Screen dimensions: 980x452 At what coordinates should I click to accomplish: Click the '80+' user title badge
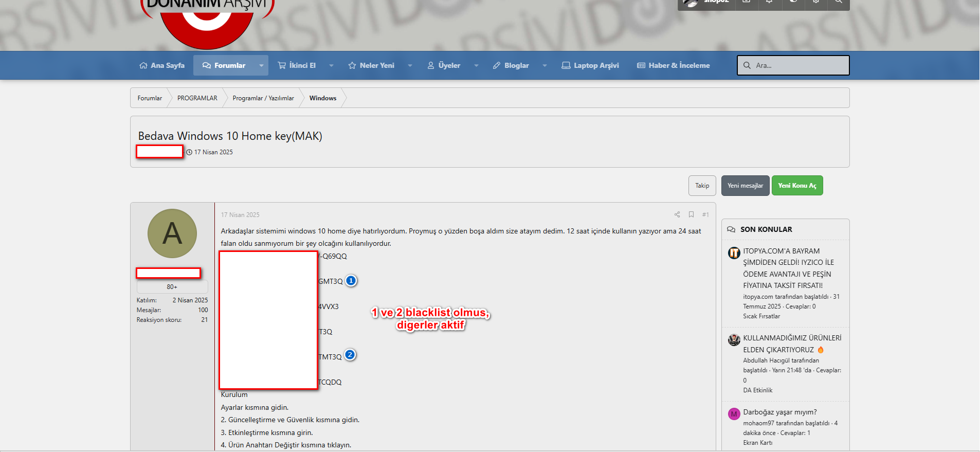172,287
